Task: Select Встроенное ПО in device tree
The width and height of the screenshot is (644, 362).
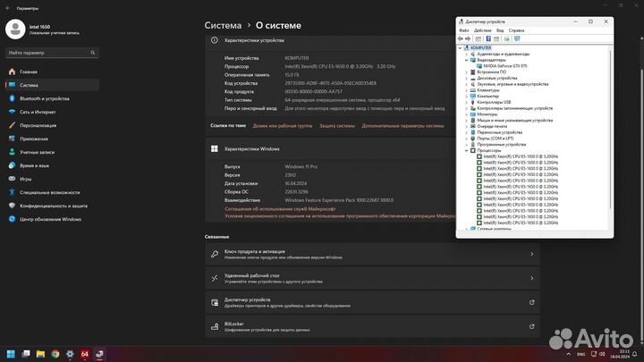Action: [491, 72]
